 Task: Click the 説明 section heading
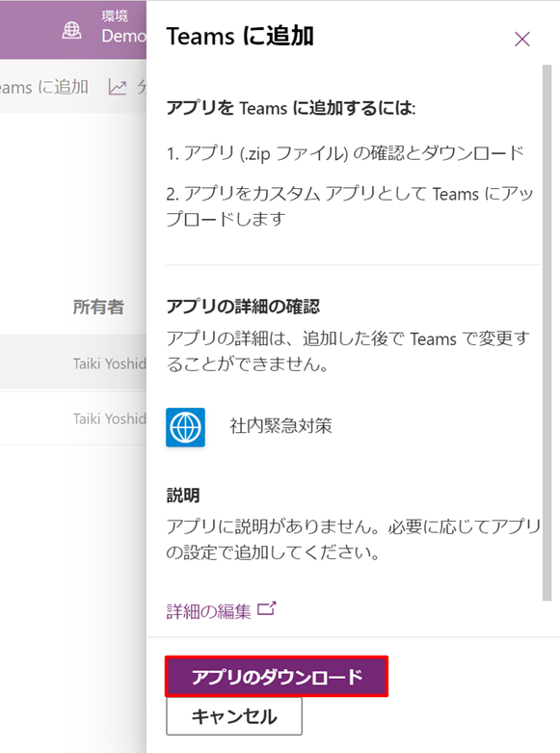(183, 496)
